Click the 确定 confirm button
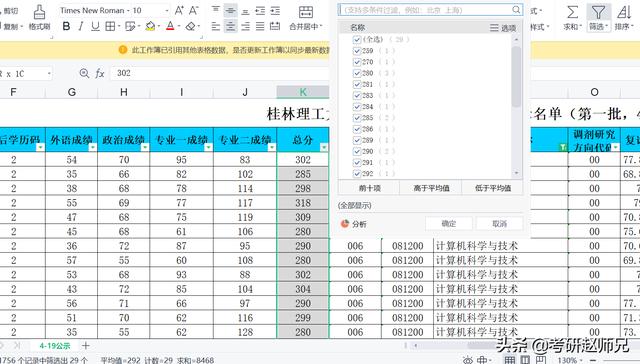Viewport: 640px width, 364px height. [449, 224]
